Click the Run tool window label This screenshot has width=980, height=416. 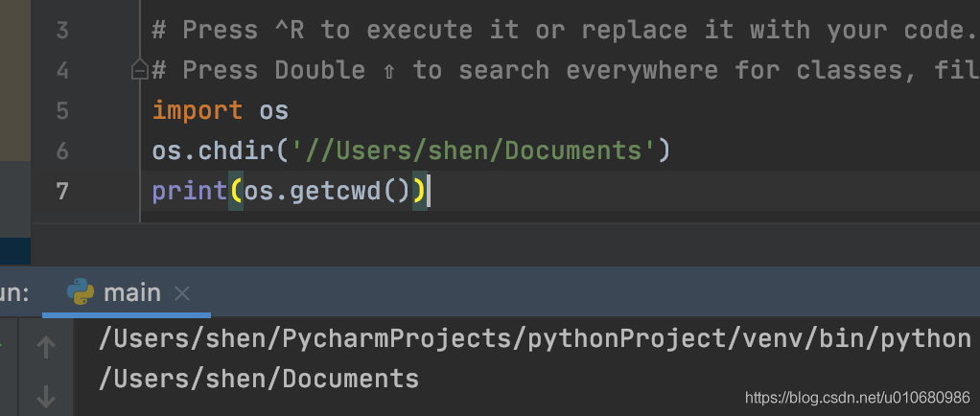click(14, 292)
